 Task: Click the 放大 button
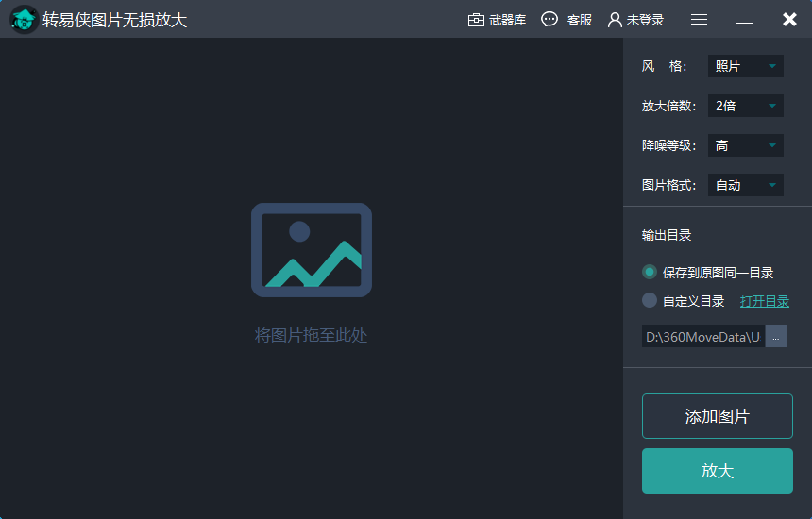[x=718, y=471]
